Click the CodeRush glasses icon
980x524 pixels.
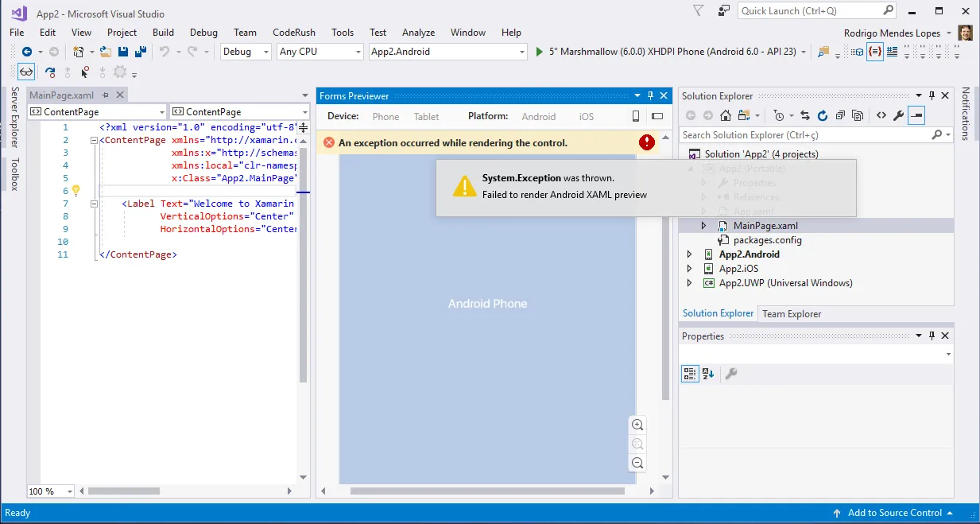[26, 72]
